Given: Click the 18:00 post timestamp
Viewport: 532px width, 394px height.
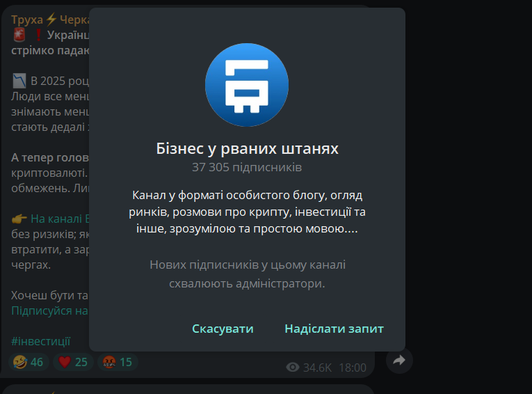Looking at the screenshot, I should pos(353,368).
